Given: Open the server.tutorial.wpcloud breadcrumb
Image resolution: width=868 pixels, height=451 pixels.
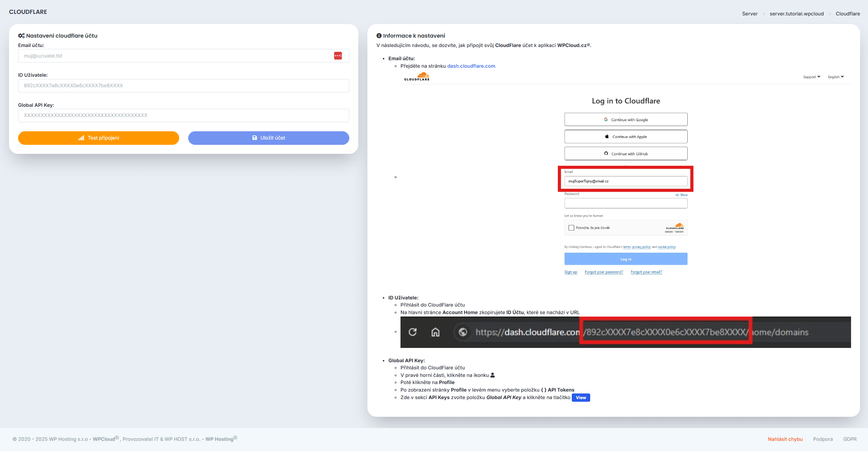Looking at the screenshot, I should [796, 14].
